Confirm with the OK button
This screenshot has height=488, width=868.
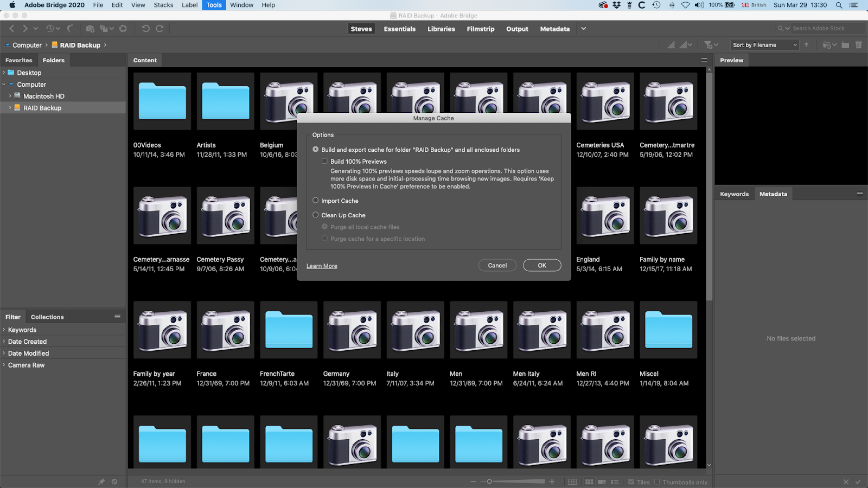[541, 265]
